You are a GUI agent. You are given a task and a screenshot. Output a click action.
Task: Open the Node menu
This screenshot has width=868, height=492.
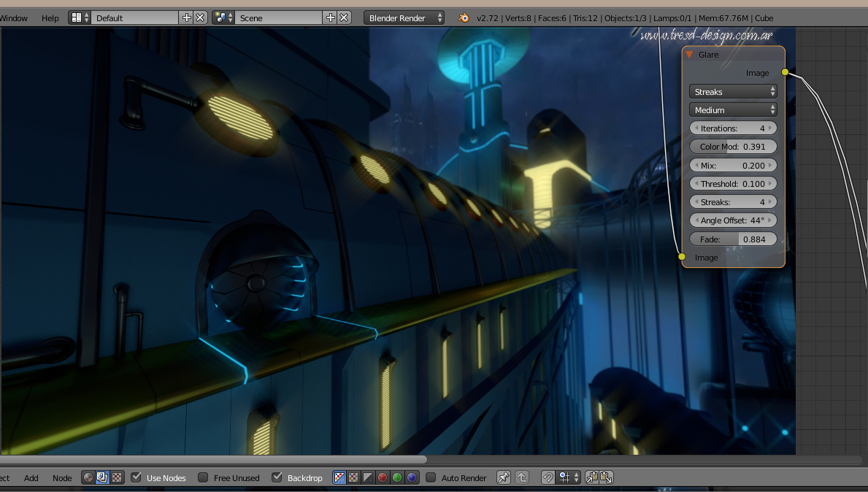[x=62, y=477]
